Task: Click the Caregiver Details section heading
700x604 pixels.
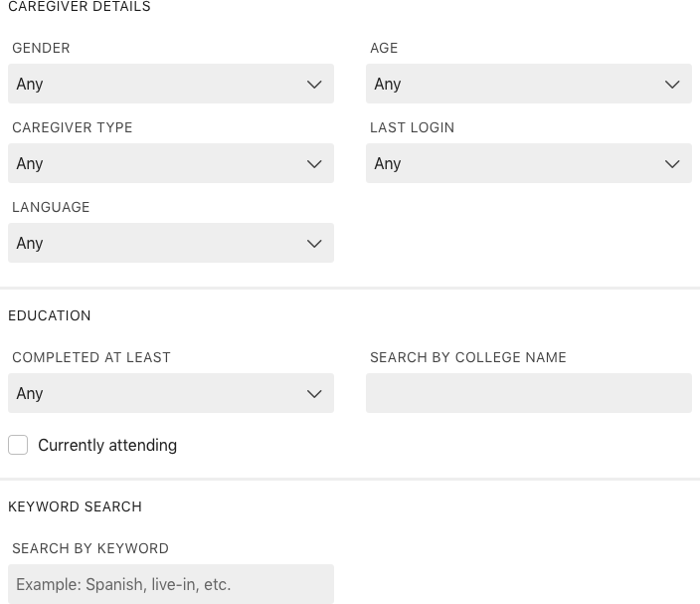Action: (x=80, y=7)
